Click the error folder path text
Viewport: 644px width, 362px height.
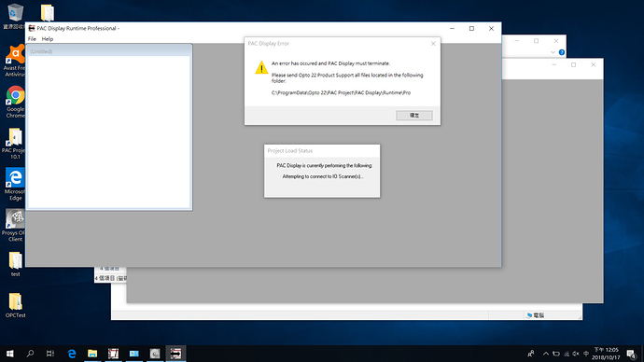click(x=341, y=92)
